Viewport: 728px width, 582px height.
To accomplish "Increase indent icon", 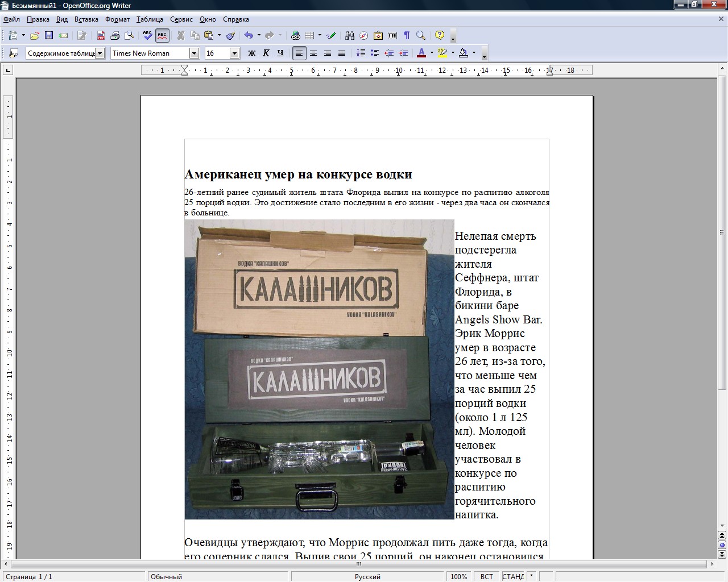I will pyautogui.click(x=403, y=53).
